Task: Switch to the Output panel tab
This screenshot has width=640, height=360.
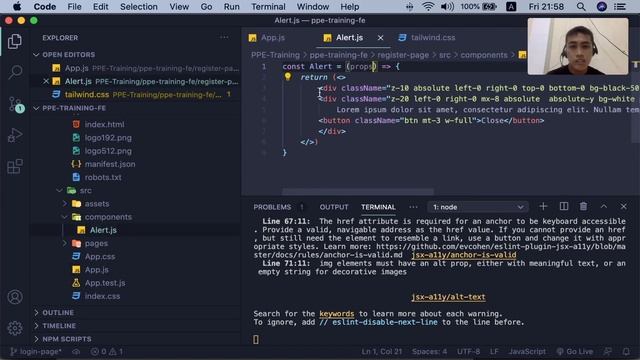Action: point(334,207)
